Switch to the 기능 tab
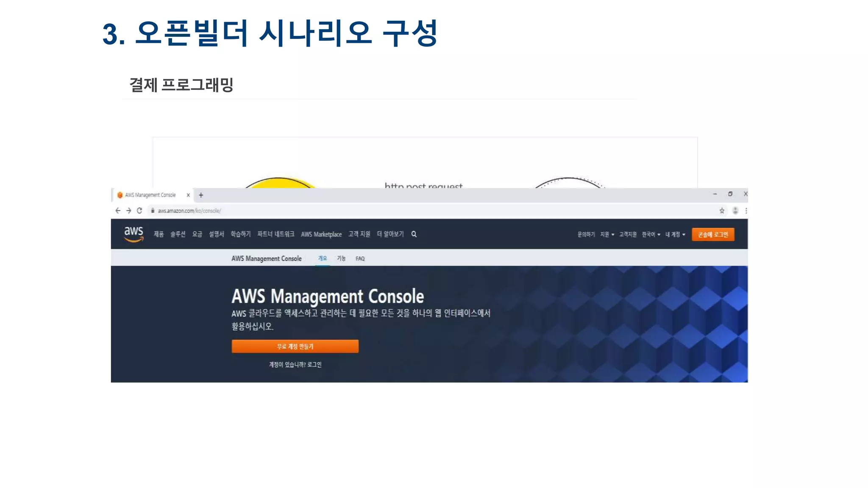The height and width of the screenshot is (488, 868). point(341,258)
